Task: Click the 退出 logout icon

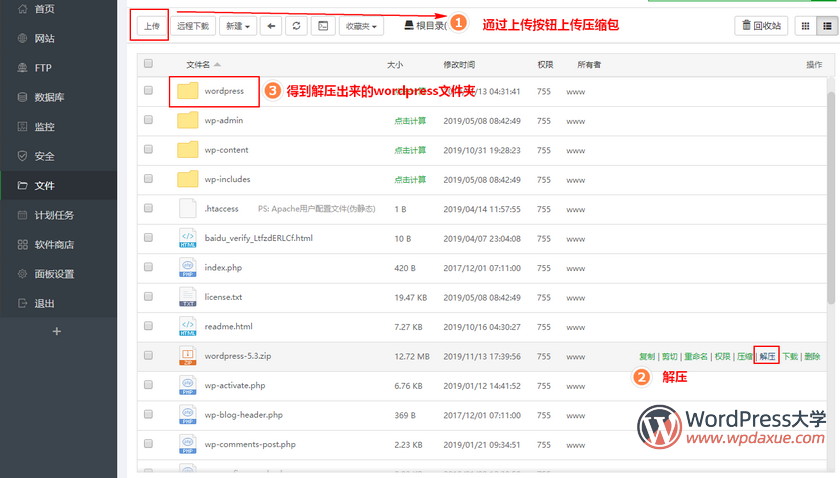Action: (x=22, y=303)
